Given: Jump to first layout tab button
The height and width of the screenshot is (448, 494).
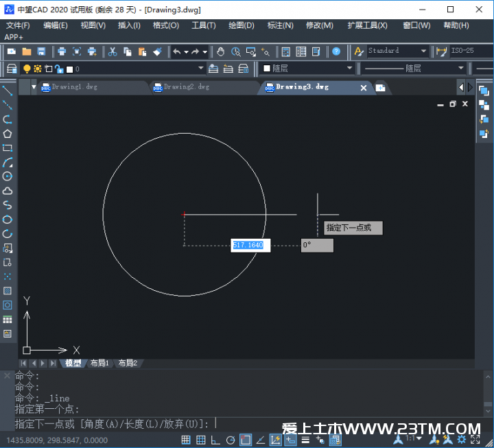Looking at the screenshot, I should tap(23, 363).
